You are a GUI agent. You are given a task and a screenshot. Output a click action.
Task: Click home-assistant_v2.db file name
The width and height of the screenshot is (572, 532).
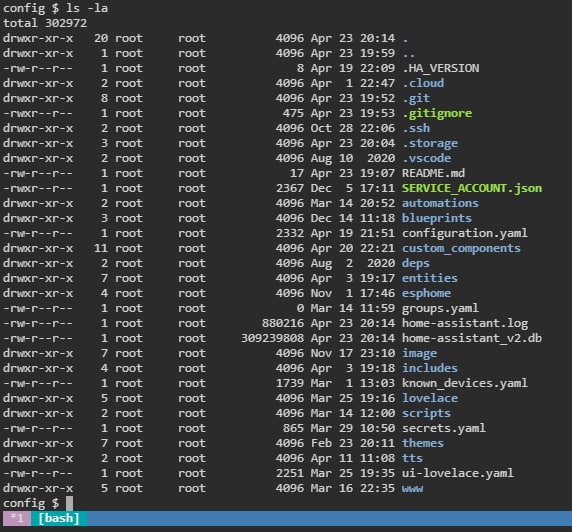click(x=472, y=338)
